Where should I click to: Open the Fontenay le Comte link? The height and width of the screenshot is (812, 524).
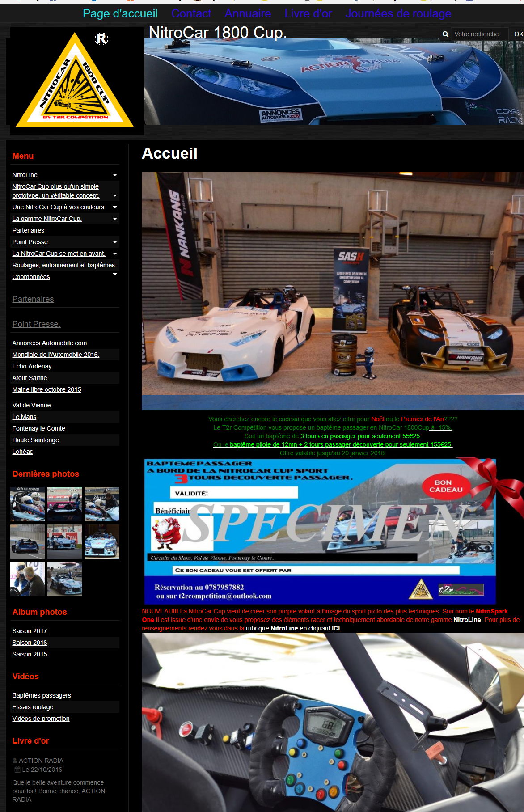tap(39, 428)
